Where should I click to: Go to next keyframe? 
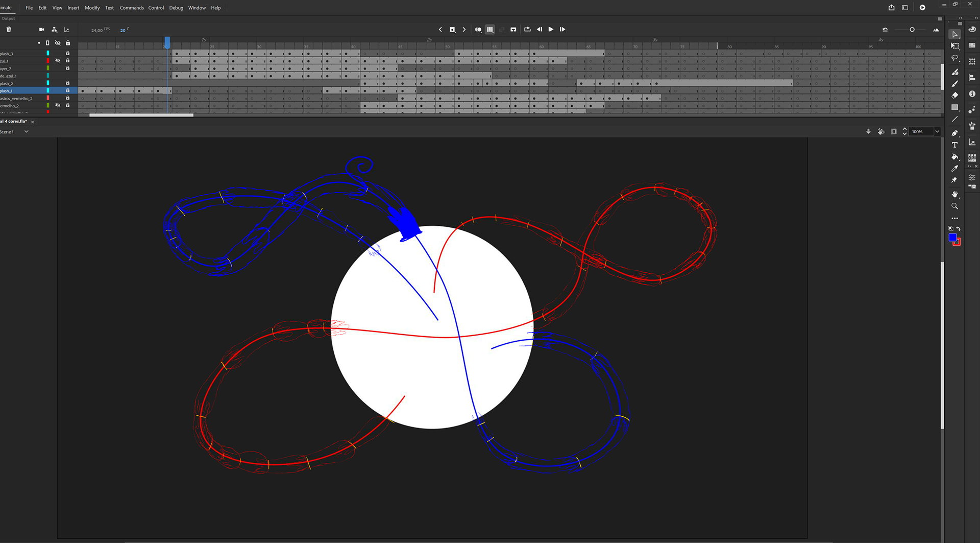464,30
